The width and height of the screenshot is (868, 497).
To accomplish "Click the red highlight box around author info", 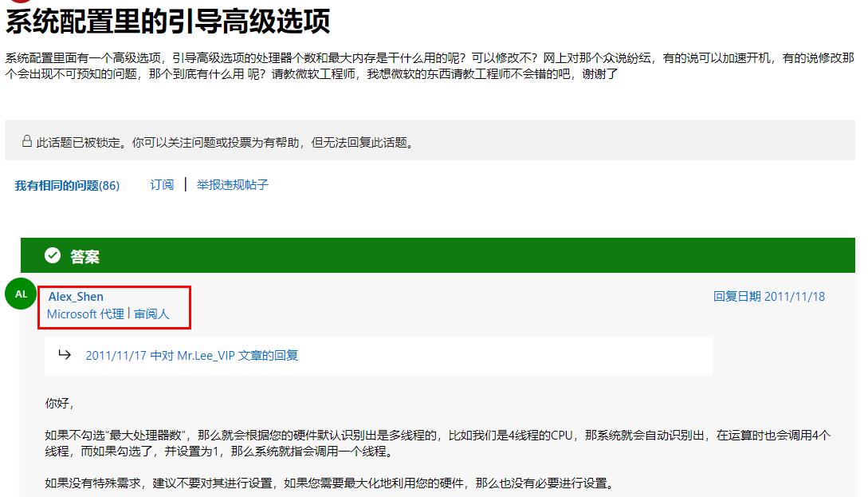I will coord(113,285).
